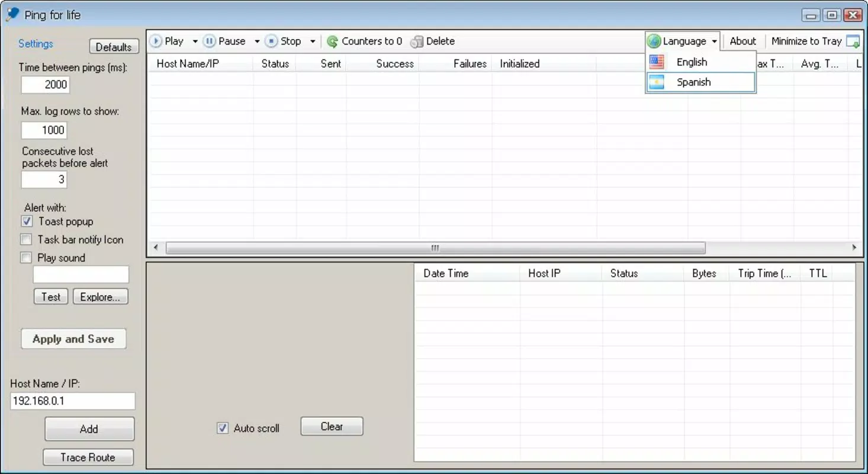Click the Add host button
The height and width of the screenshot is (474, 868).
89,429
